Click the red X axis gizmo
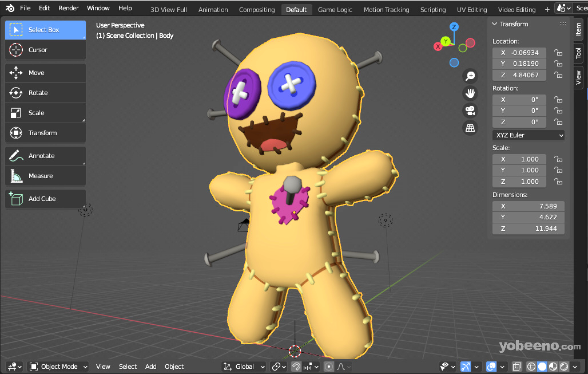Screen dimensions: 588x374 tap(438, 46)
